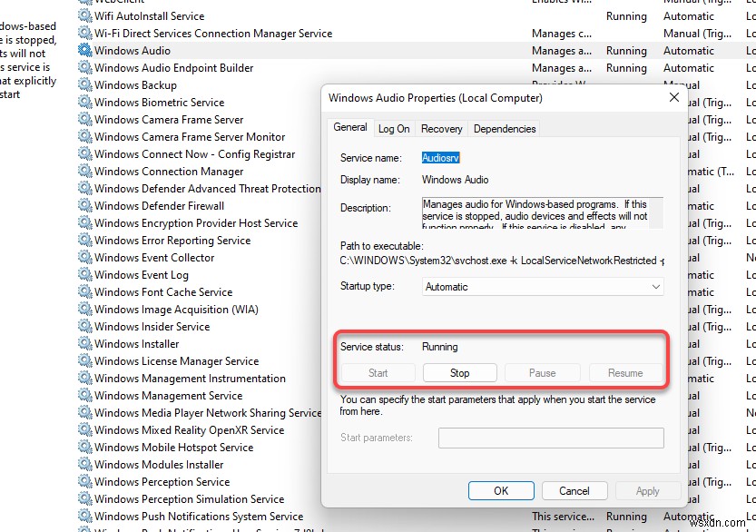Open the Log On tab

[x=394, y=129]
